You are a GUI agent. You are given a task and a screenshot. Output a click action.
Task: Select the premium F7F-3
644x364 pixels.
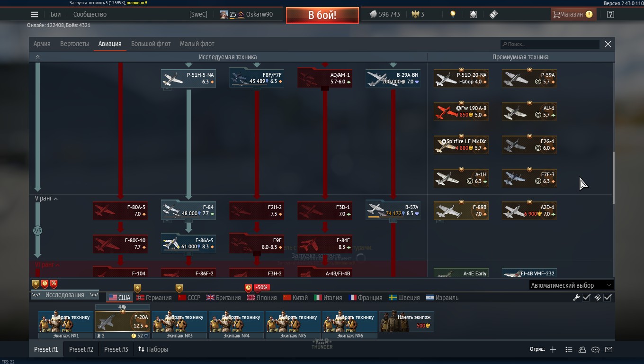click(529, 178)
